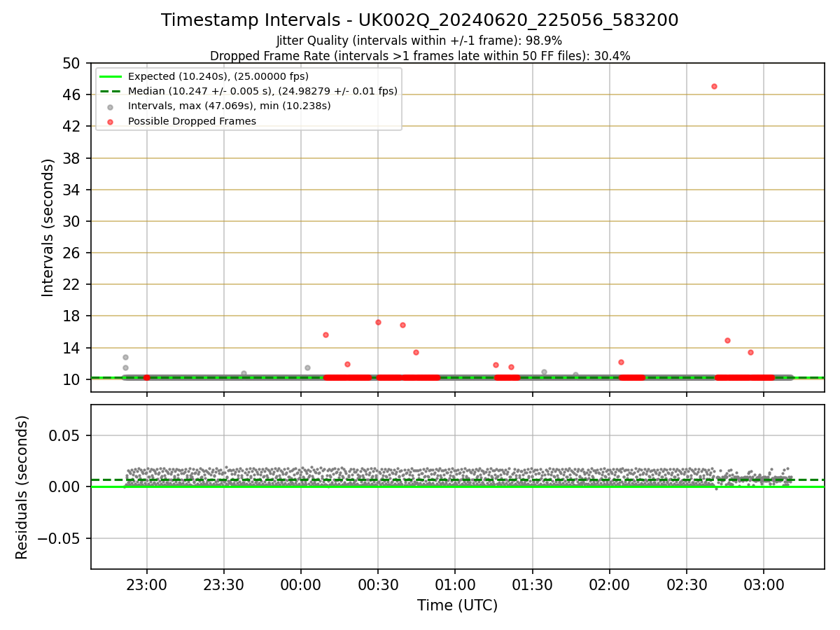This screenshot has width=840, height=630.
Task: Click the 38 y-axis tick label
Action: pos(73,158)
